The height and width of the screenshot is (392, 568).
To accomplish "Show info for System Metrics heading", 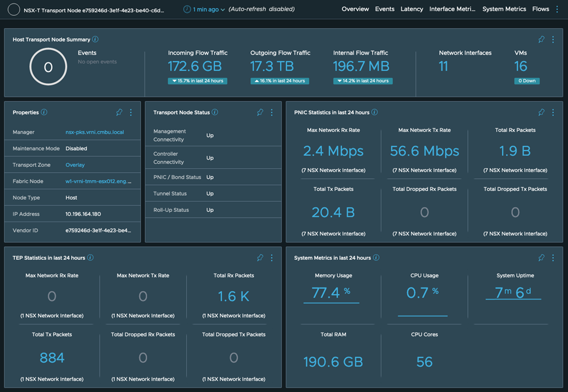I will 376,258.
